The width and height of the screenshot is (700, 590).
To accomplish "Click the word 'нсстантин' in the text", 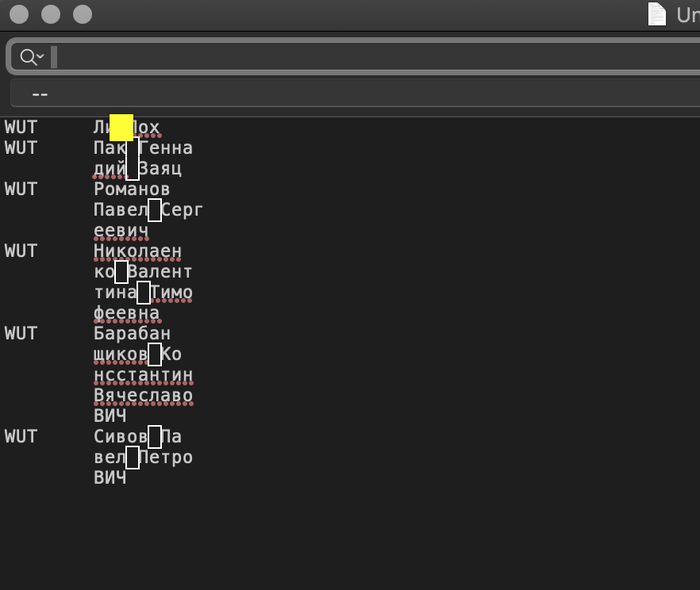I will 143,375.
